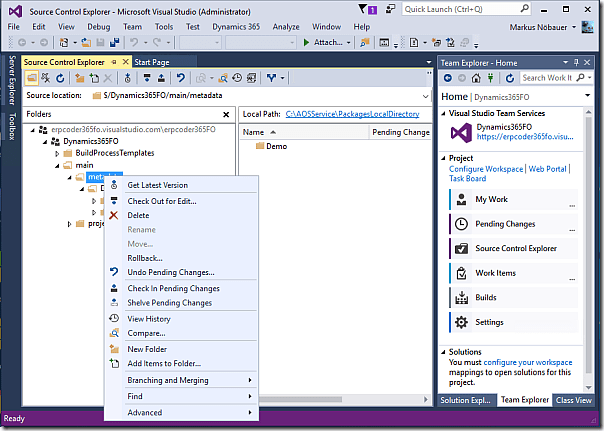The height and width of the screenshot is (431, 604).
Task: Click the Undo Pending Changes toolbar icon
Action: pyautogui.click(x=180, y=78)
